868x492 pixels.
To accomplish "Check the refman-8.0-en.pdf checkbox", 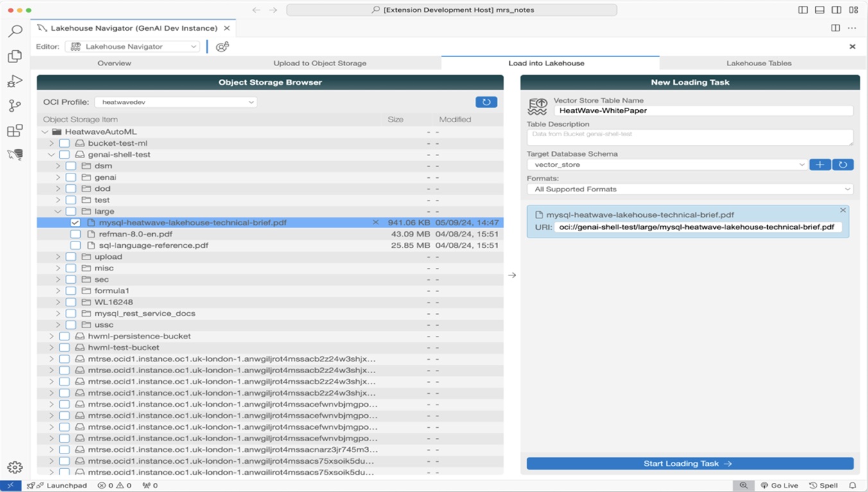I will pyautogui.click(x=76, y=234).
